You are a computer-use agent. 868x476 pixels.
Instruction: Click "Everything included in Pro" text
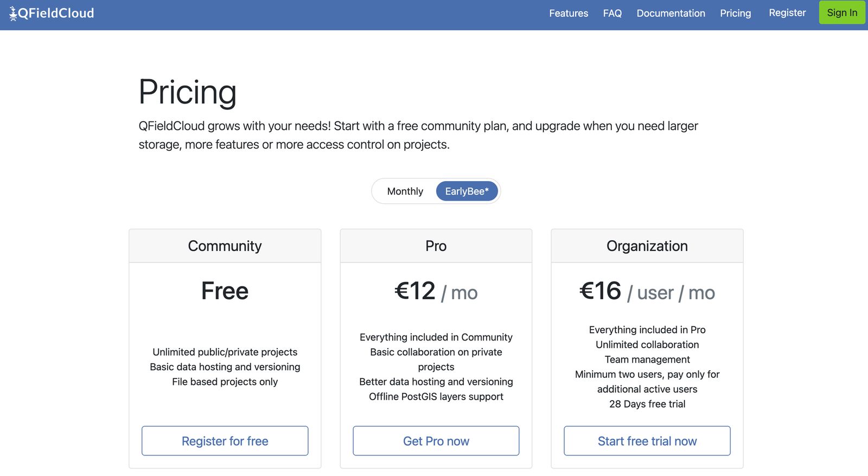[x=647, y=330]
